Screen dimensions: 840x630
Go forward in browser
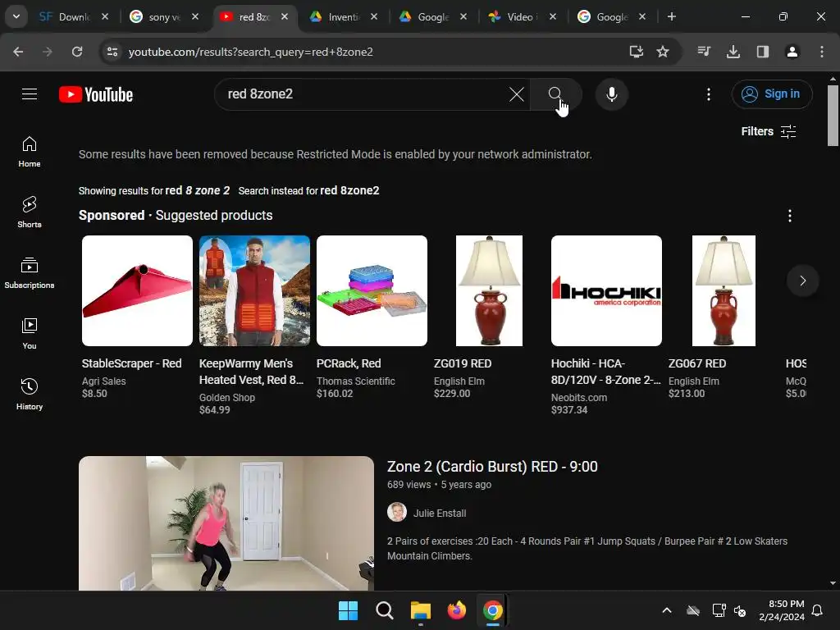[x=48, y=52]
